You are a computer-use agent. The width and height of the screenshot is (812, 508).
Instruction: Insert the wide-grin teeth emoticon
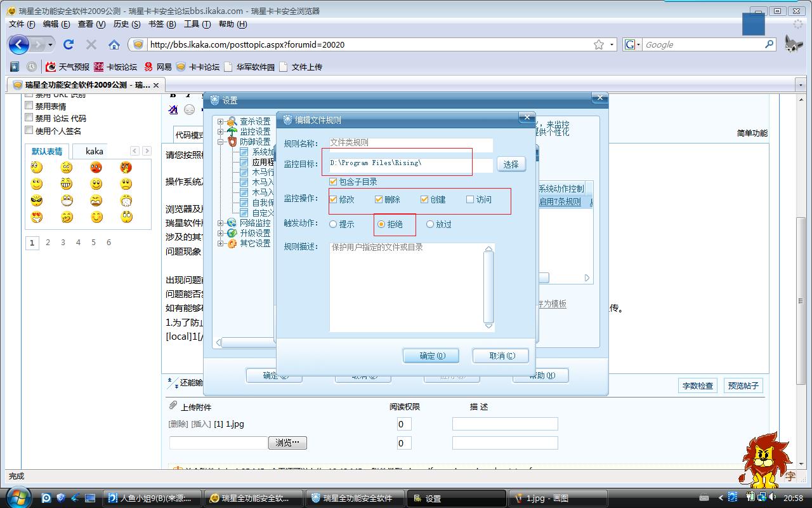click(x=67, y=184)
